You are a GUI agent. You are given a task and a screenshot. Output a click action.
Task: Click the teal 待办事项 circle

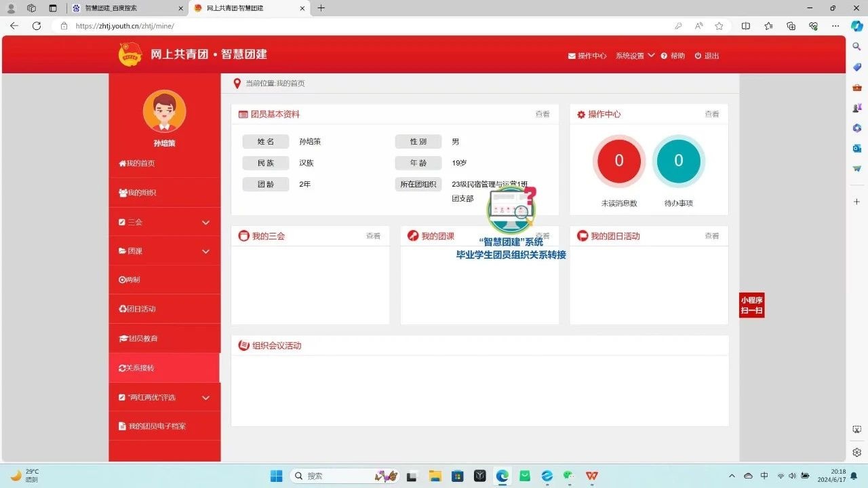tap(679, 161)
